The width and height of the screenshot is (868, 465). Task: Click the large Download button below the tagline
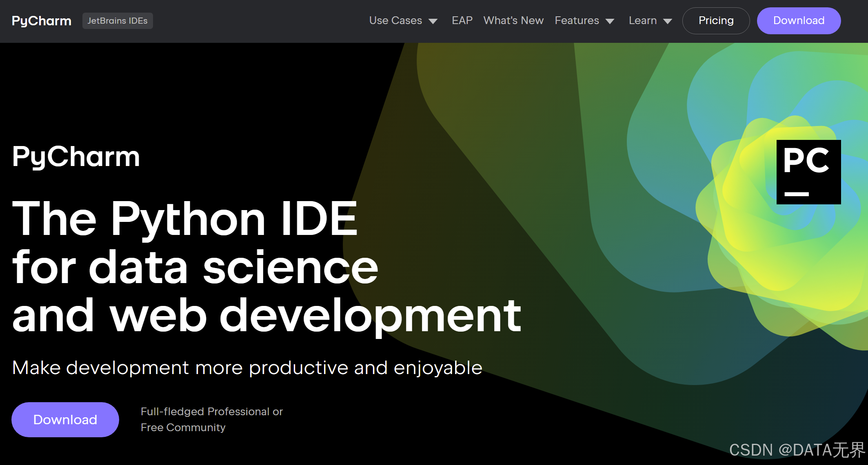[65, 420]
